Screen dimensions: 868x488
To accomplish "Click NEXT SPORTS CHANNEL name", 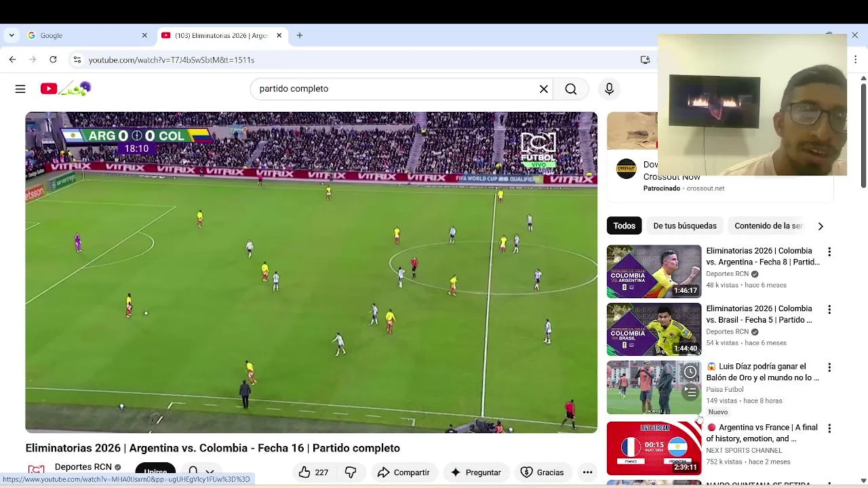I will coord(744,451).
